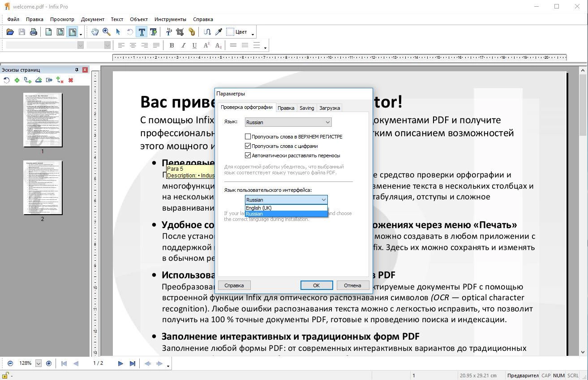Image resolution: width=588 pixels, height=380 pixels.
Task: Expand line spacing toolbar overflow arrow
Action: pyautogui.click(x=265, y=47)
